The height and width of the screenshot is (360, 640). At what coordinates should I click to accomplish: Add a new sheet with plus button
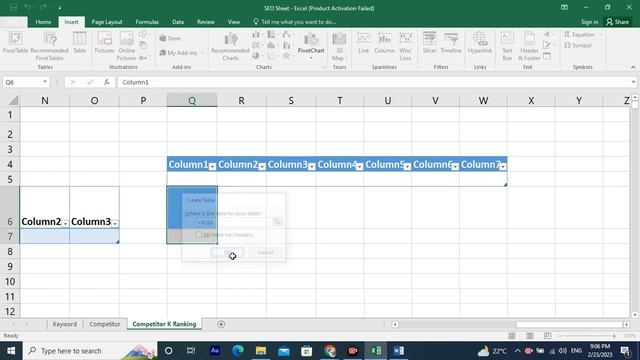point(221,324)
